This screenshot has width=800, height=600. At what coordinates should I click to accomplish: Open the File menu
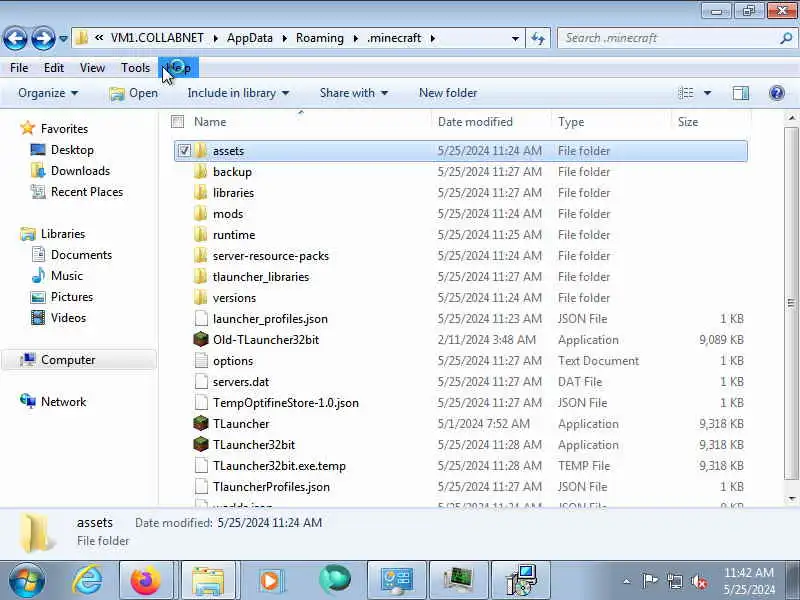pyautogui.click(x=19, y=67)
